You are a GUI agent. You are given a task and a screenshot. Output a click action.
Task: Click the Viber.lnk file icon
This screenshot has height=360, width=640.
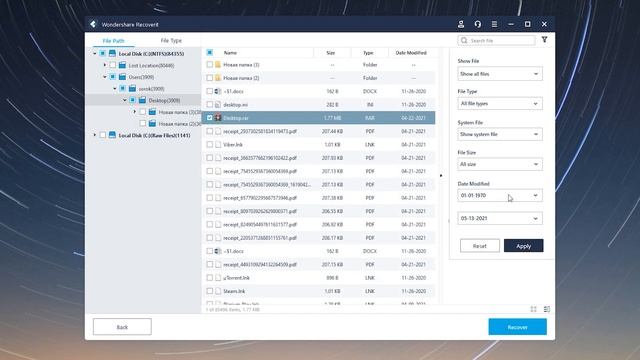(x=218, y=144)
